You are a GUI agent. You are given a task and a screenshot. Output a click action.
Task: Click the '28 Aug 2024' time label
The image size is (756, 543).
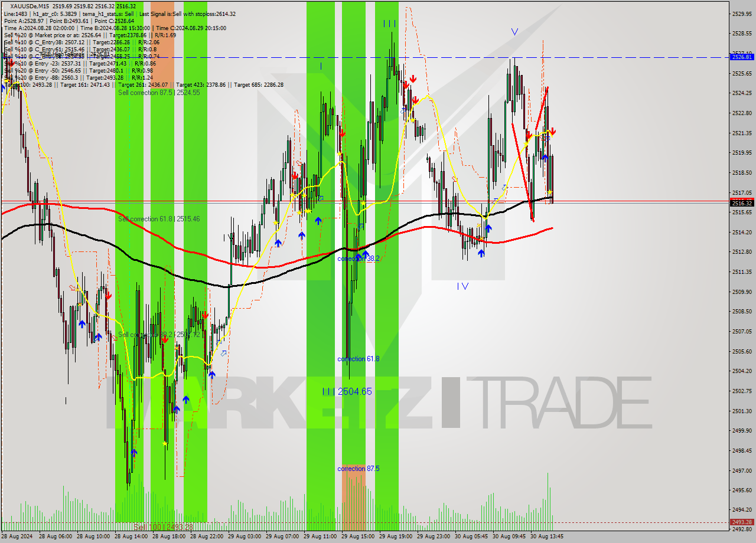tap(17, 537)
